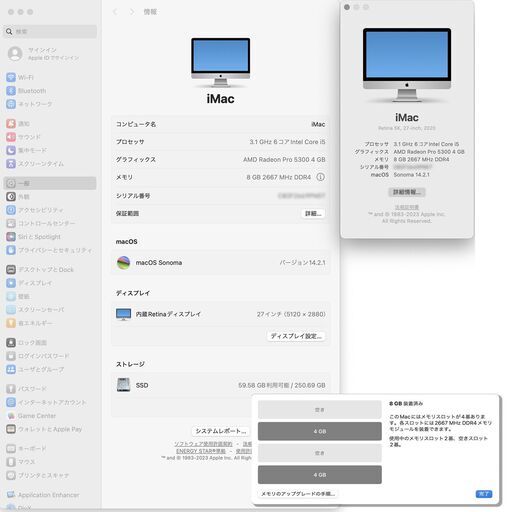Click the memory info (i) icon
Image resolution: width=512 pixels, height=512 pixels.
click(320, 177)
